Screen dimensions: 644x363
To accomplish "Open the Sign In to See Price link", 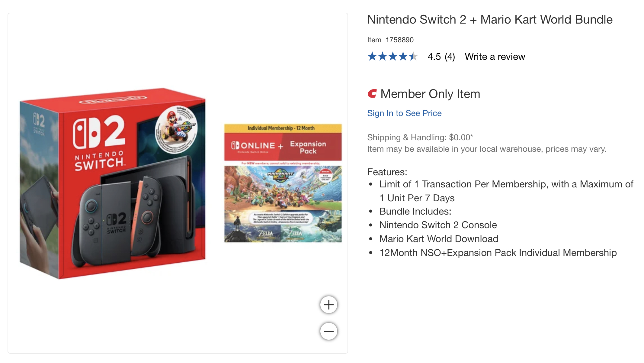I will tap(404, 113).
